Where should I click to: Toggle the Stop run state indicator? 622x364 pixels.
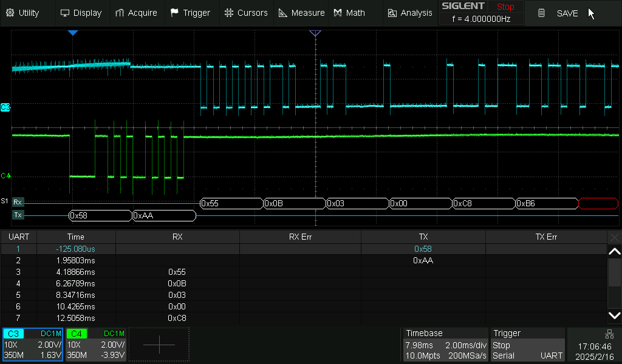[x=505, y=7]
